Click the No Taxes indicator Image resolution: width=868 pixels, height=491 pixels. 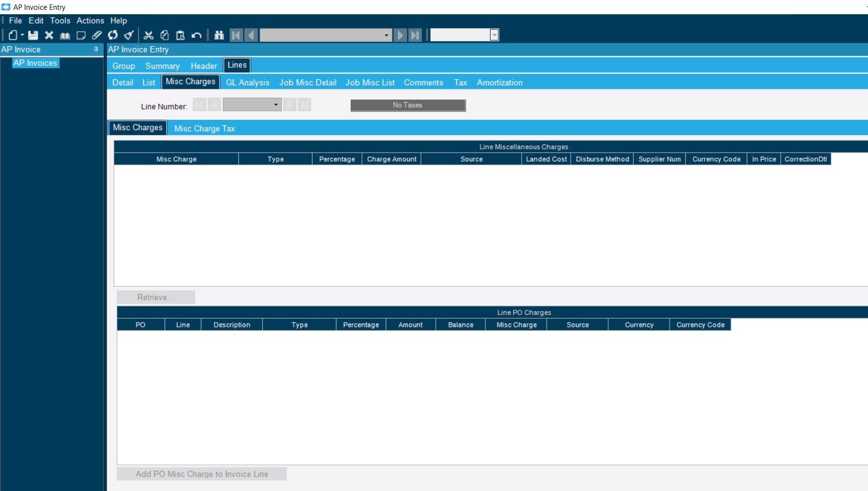coord(408,105)
